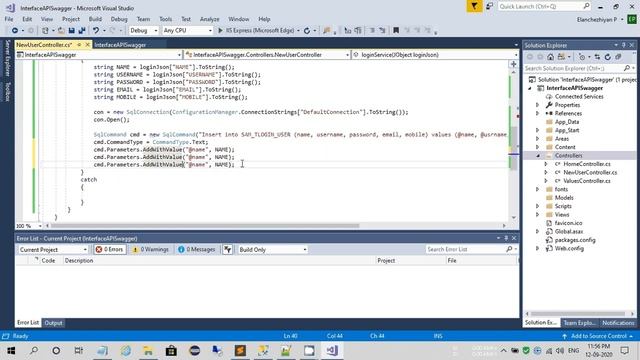Click the Save All toolbar icon
Viewport: 640px width, 360px height.
point(82,31)
